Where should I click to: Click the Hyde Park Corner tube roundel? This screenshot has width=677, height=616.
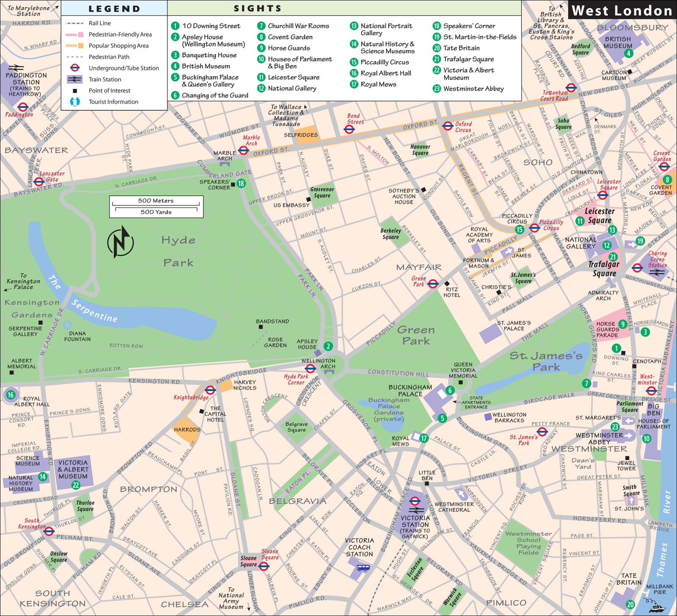pos(310,368)
